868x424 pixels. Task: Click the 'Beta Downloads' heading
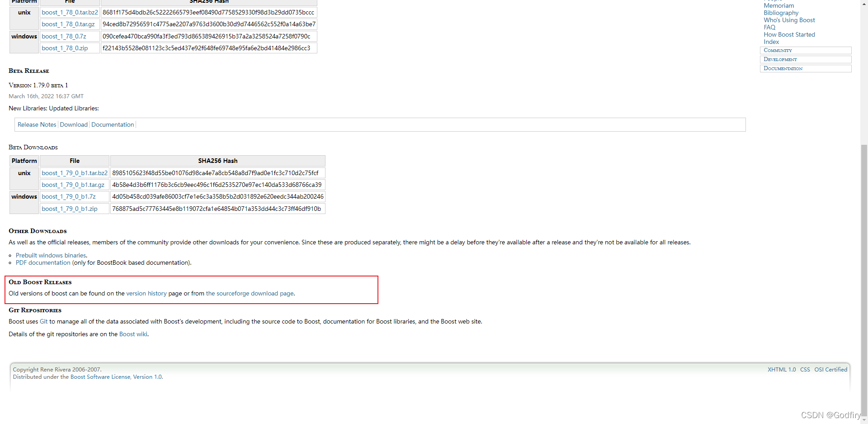click(33, 147)
